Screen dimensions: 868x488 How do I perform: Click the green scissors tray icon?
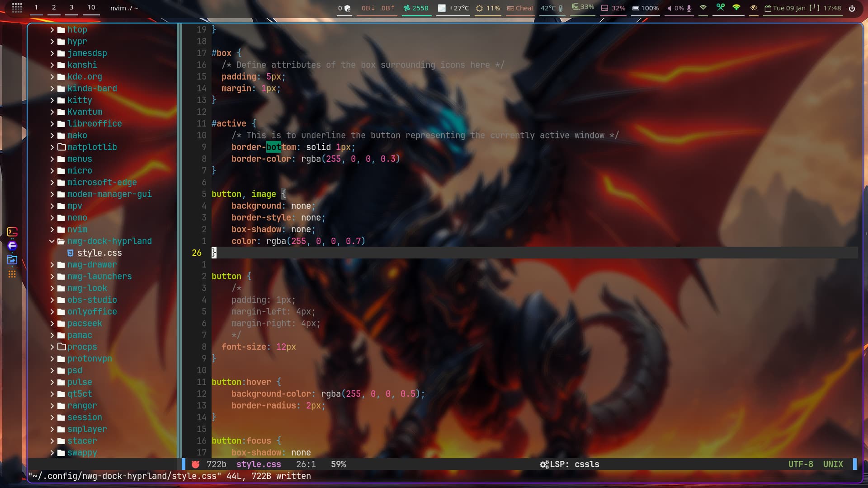point(721,7)
